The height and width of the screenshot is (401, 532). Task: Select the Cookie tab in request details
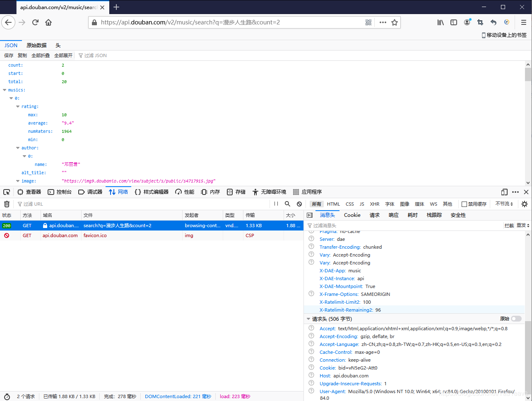[352, 215]
